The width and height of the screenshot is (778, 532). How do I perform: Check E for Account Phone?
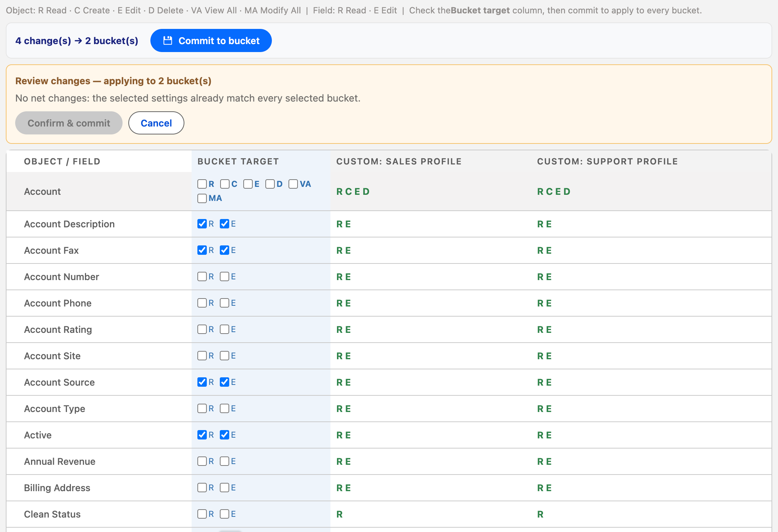click(225, 303)
